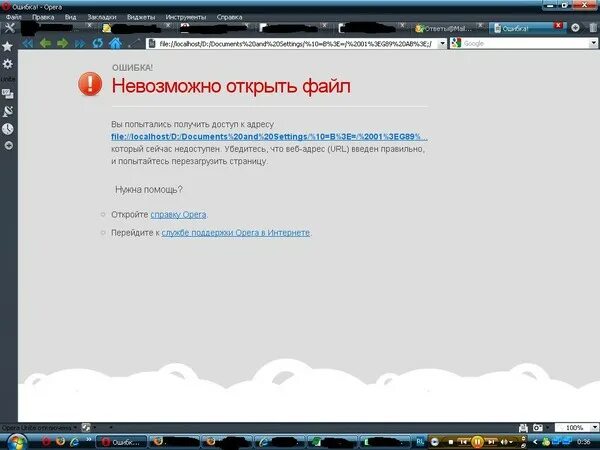Skip to next track in taskbar player

pyautogui.click(x=491, y=442)
